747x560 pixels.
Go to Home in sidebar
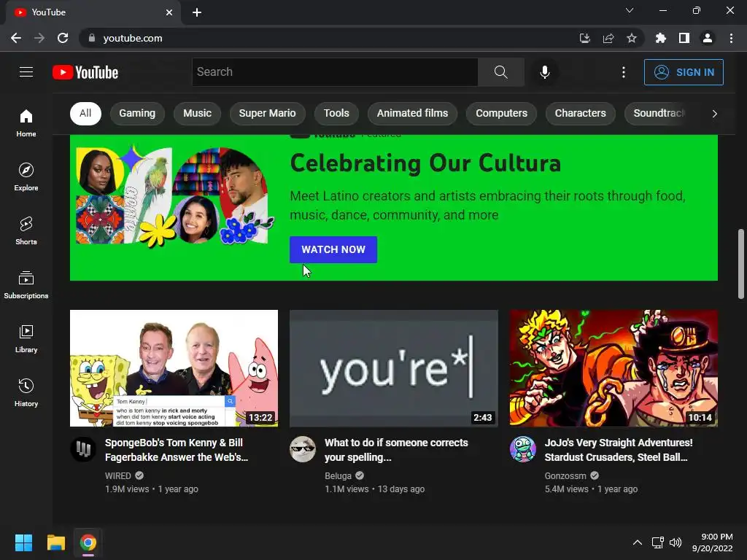pos(26,122)
